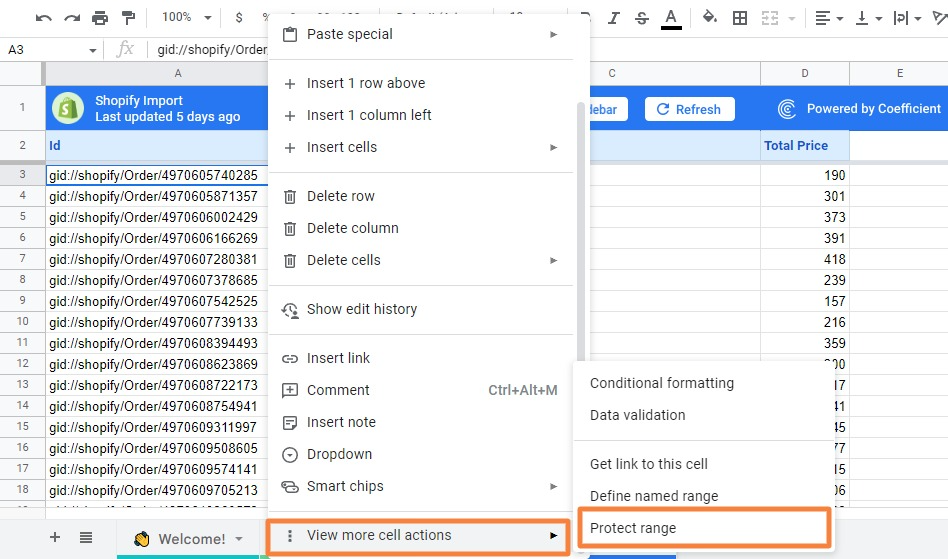
Task: Open the Name box dropdown arrow
Action: click(93, 50)
